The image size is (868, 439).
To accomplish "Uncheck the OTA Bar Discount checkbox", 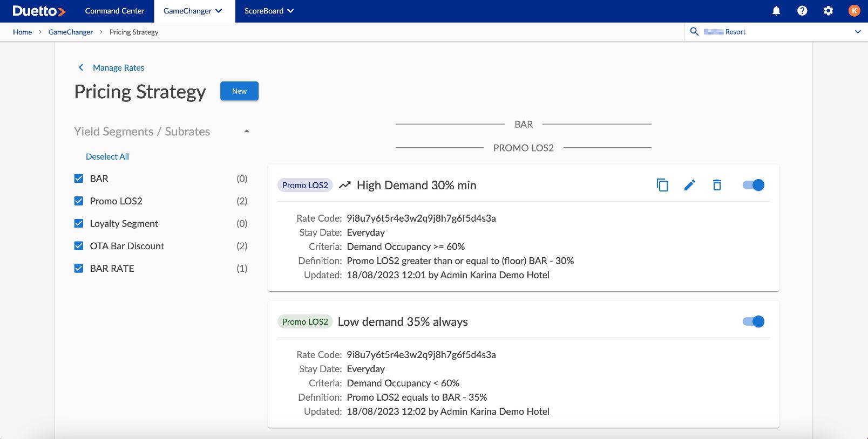I will coord(79,246).
